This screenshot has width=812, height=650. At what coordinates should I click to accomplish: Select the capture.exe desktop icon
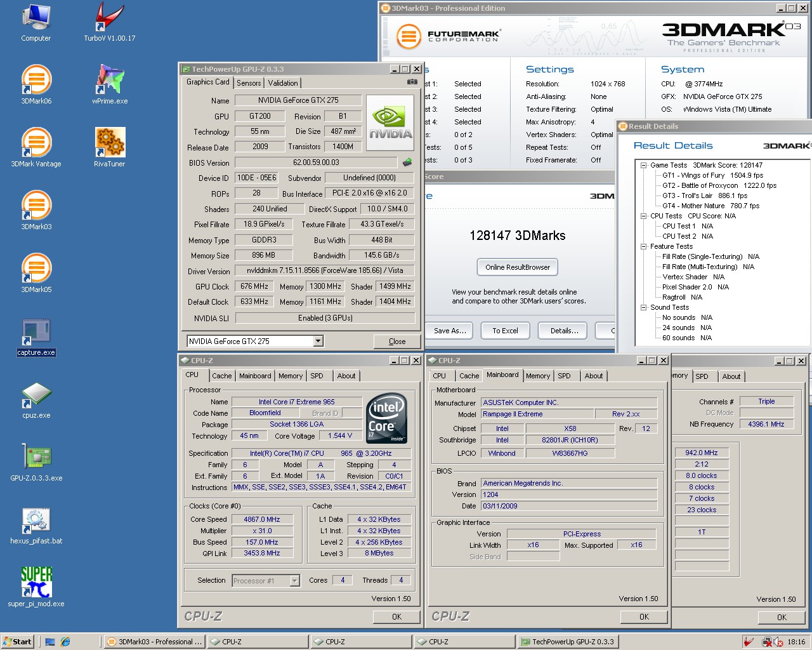[x=36, y=337]
